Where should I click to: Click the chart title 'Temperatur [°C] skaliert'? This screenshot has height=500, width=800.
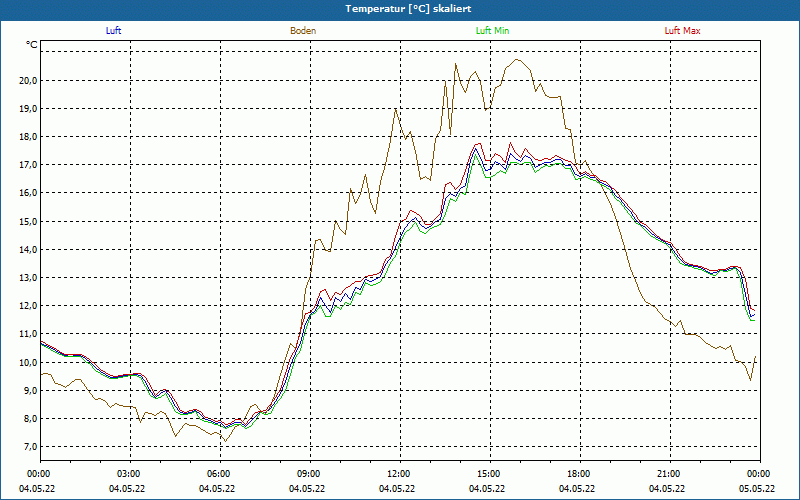tap(408, 9)
